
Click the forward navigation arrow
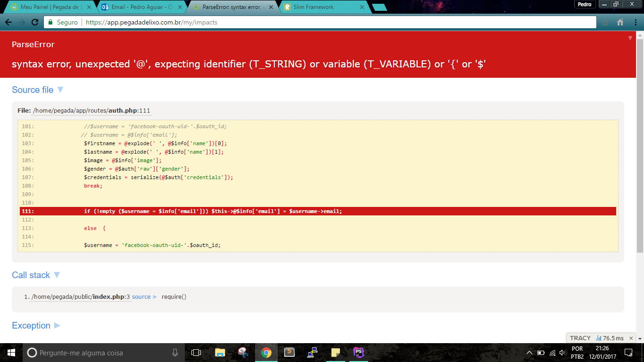[22, 22]
